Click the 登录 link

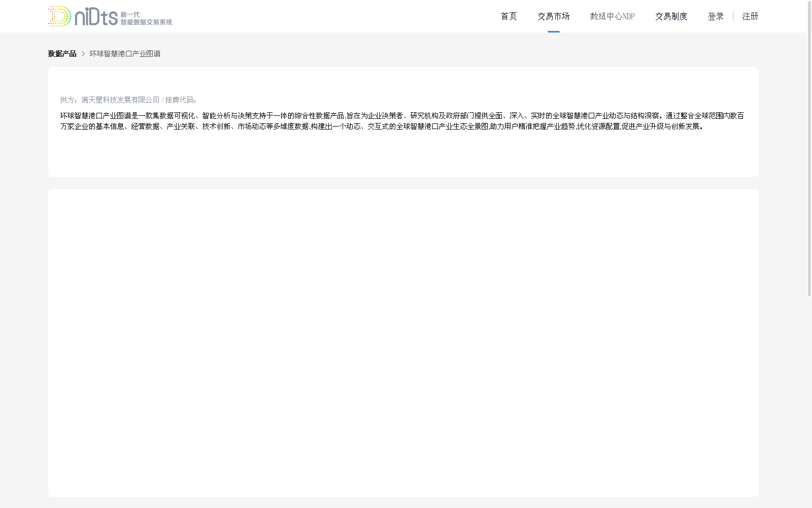pyautogui.click(x=716, y=16)
